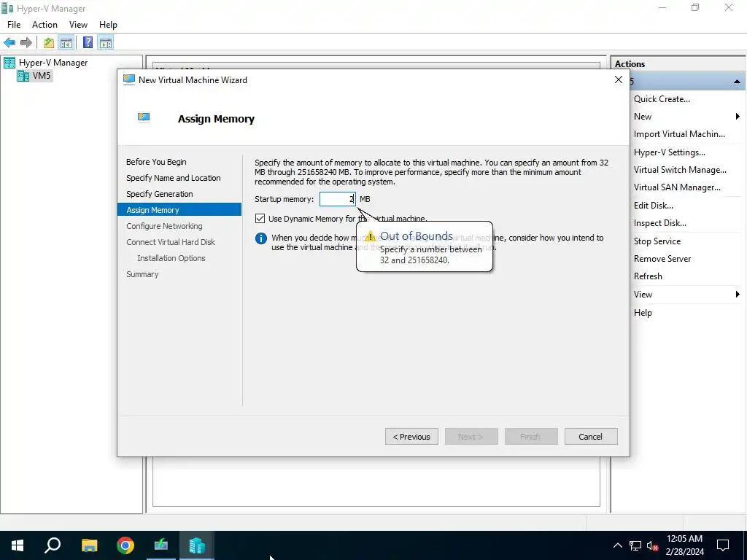Open the notification center icon
This screenshot has height=560, width=747.
pos(723,545)
